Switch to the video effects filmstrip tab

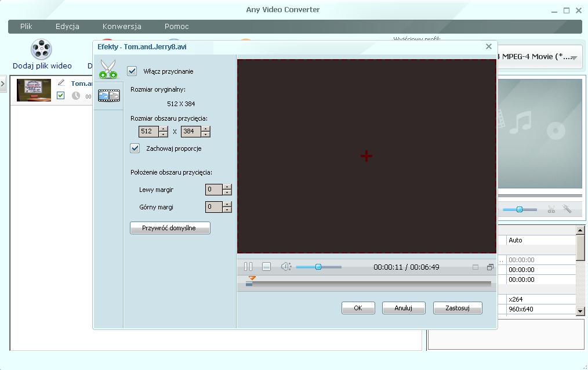(x=108, y=96)
